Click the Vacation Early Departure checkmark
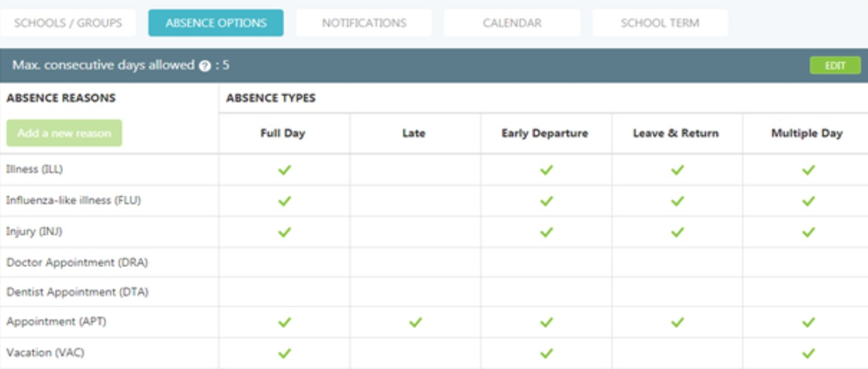Image resolution: width=868 pixels, height=369 pixels. pos(547,353)
